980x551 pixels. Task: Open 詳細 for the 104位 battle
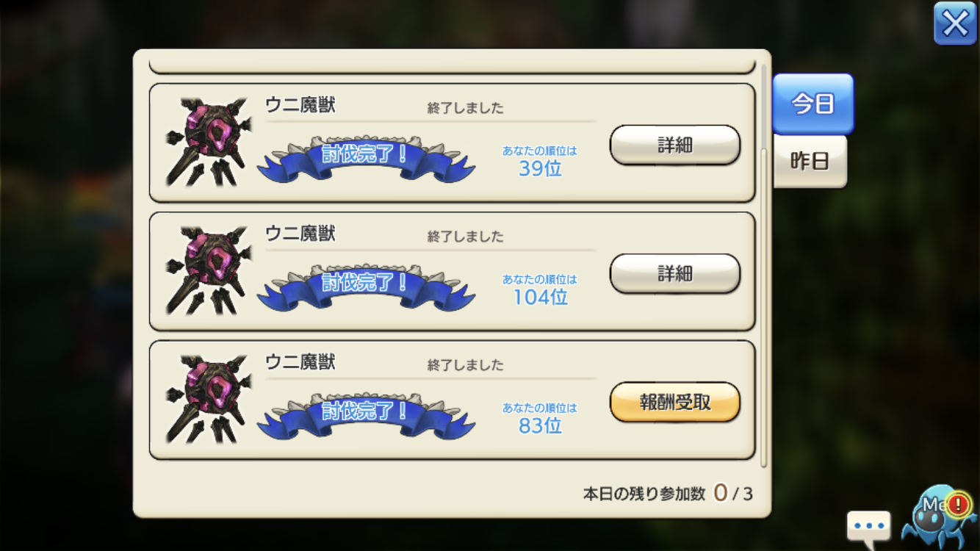pyautogui.click(x=675, y=273)
